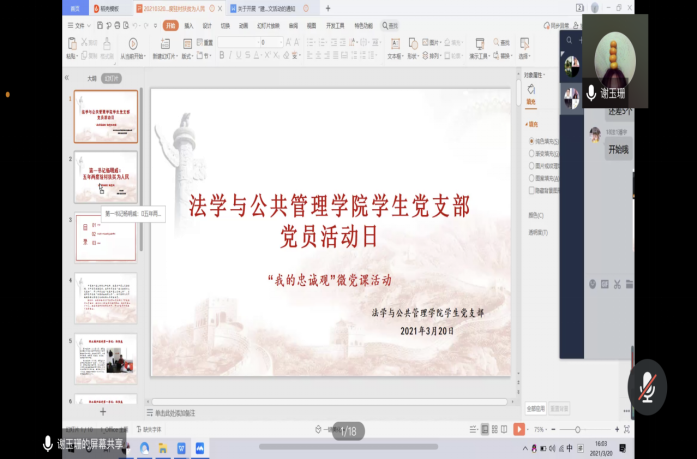Click the zoom slider in the status bar
Screen dimensions: 697x459
[x=578, y=429]
